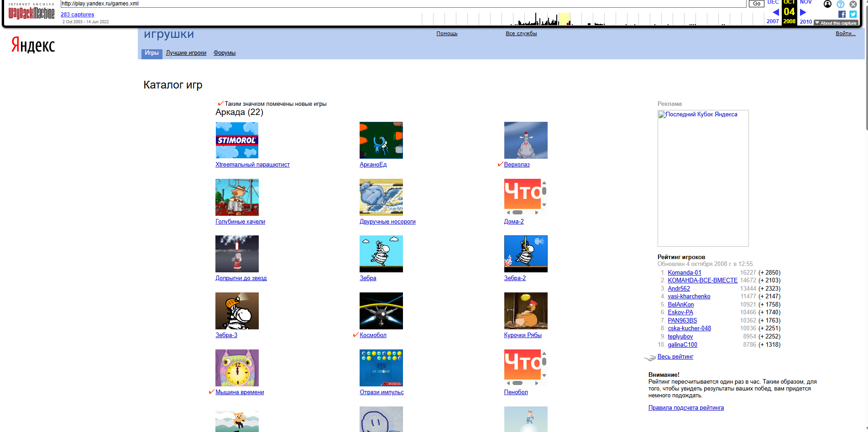Switch to Лучшие игроки tab
Screen dimensions: 868x432
pos(186,53)
